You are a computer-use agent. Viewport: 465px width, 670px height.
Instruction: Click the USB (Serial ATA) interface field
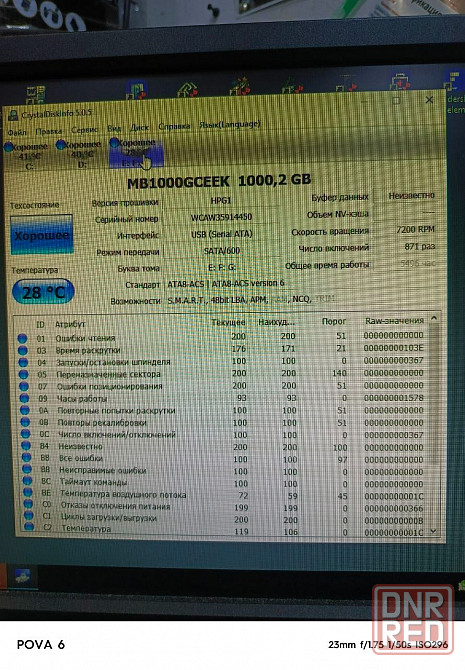221,234
